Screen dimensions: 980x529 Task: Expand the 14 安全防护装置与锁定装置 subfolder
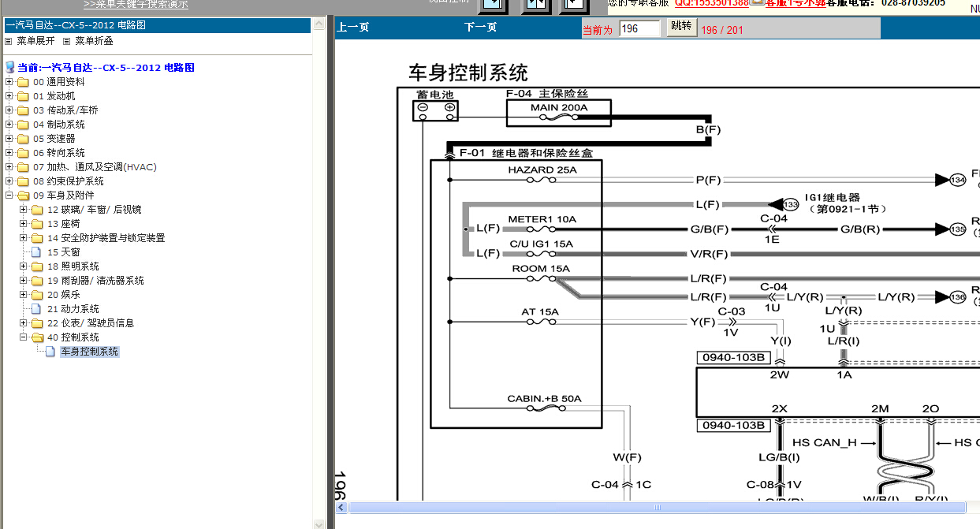click(23, 238)
